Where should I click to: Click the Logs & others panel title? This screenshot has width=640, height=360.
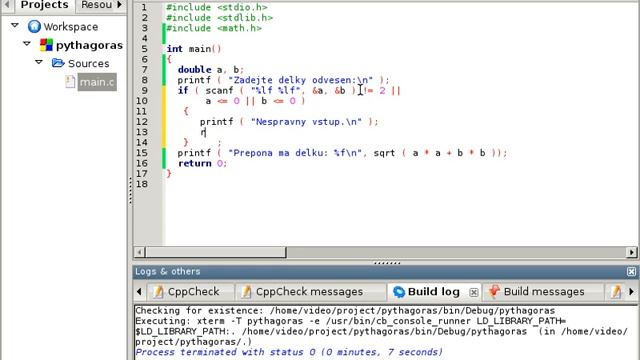(167, 271)
